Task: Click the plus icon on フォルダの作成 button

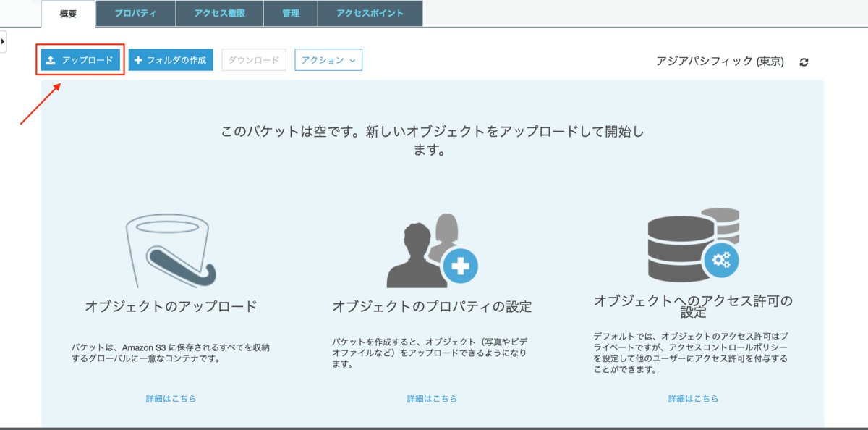Action: point(138,59)
